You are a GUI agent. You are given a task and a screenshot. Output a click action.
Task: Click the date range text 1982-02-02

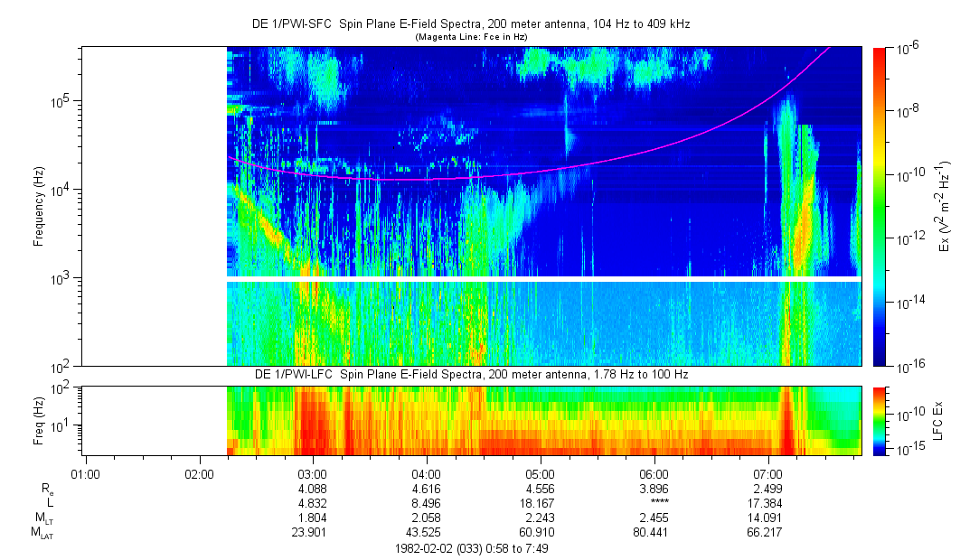point(470,548)
